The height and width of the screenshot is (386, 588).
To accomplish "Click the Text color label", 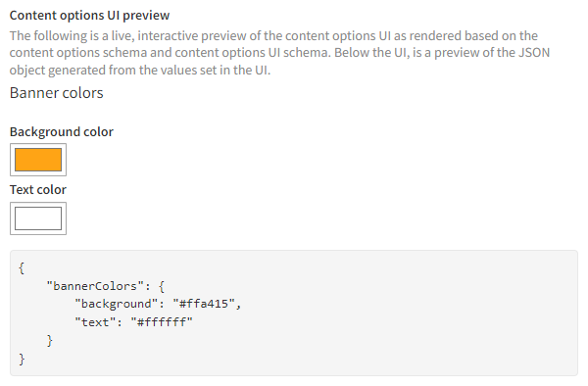I will [x=38, y=190].
